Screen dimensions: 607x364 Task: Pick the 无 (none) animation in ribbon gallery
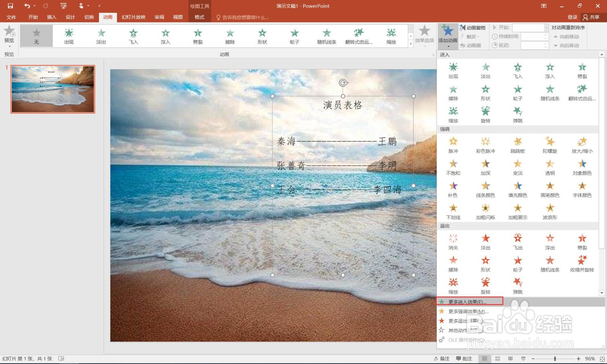pos(36,36)
